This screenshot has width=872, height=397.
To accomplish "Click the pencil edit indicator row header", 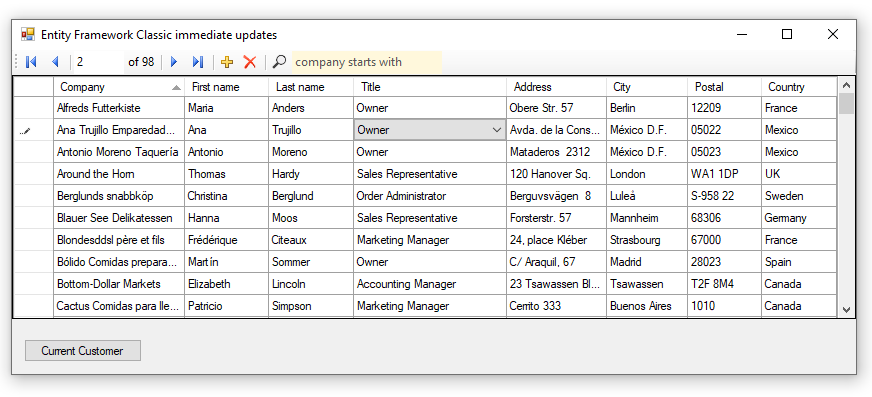I will (x=33, y=130).
